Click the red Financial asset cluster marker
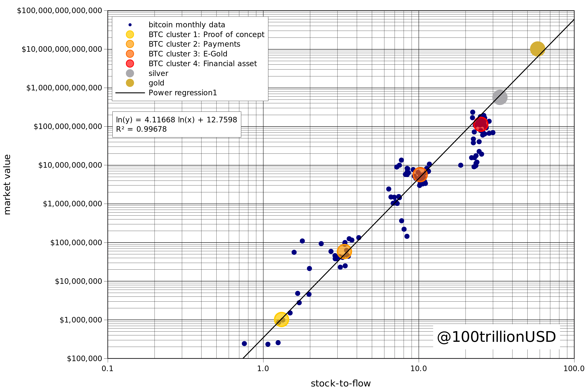 [480, 124]
